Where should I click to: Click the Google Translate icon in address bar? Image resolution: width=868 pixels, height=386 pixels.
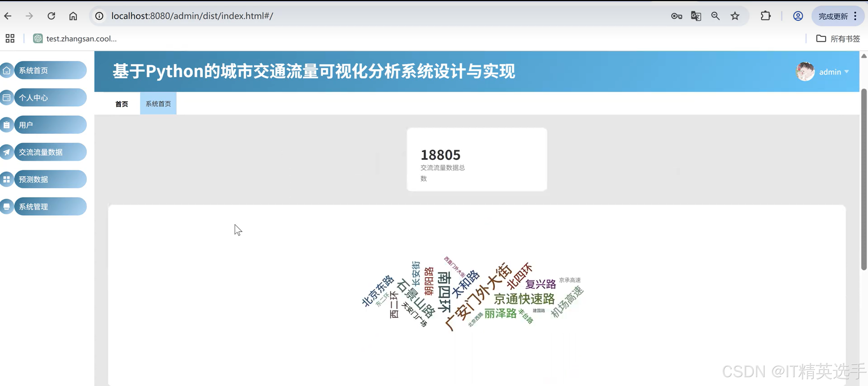tap(696, 16)
